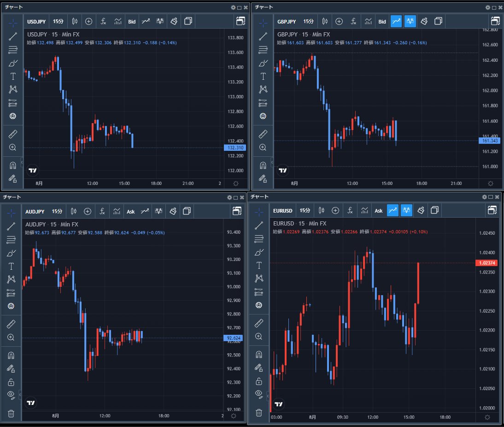Detach EURUSD chart into new window
The image size is (504, 427).
tap(492, 210)
